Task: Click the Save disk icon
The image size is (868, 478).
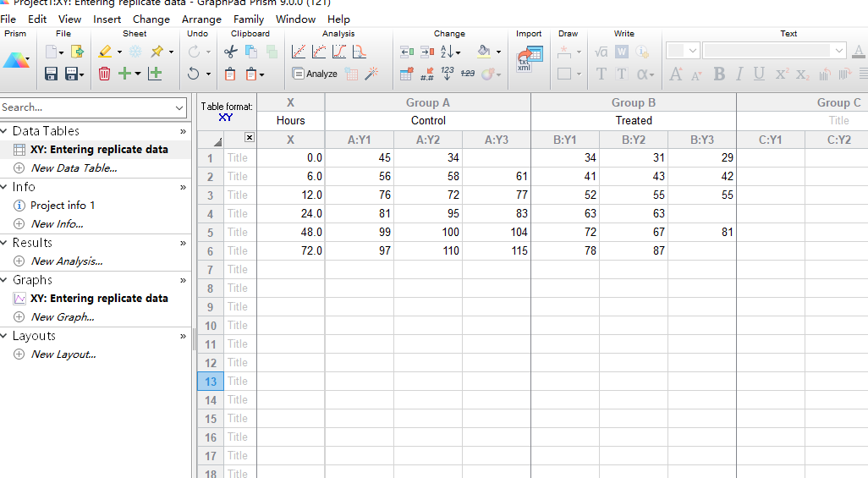Action: click(x=51, y=74)
